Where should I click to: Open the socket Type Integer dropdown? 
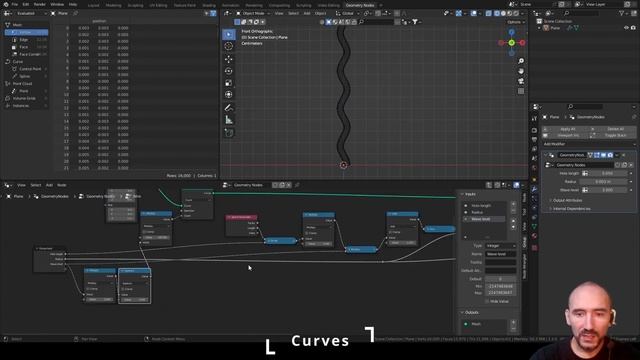point(501,246)
